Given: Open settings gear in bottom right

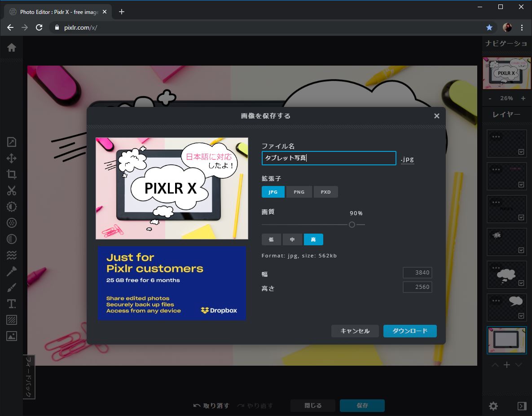Looking at the screenshot, I should 493,406.
